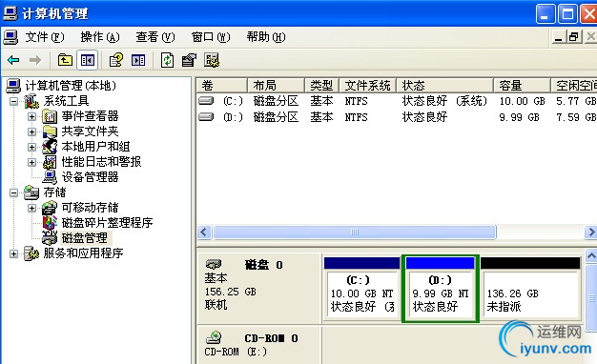Image resolution: width=597 pixels, height=364 pixels.
Task: Sort by the 状态 column header
Action: click(445, 86)
